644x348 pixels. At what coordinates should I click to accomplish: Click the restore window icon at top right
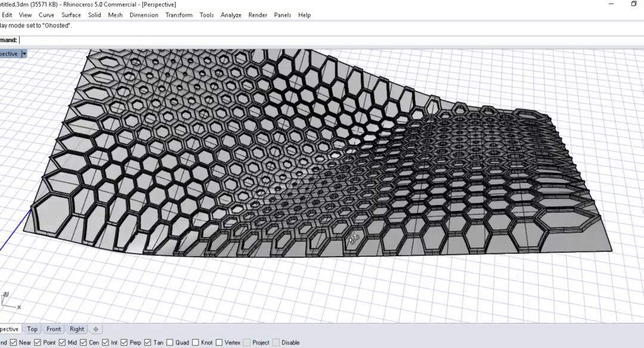point(633,4)
